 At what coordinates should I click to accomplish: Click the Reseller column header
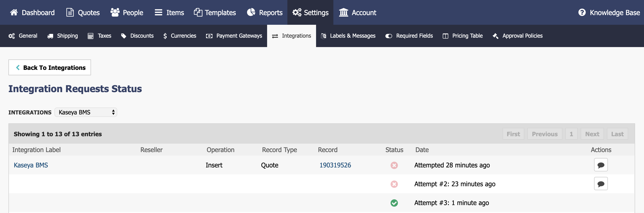point(152,150)
